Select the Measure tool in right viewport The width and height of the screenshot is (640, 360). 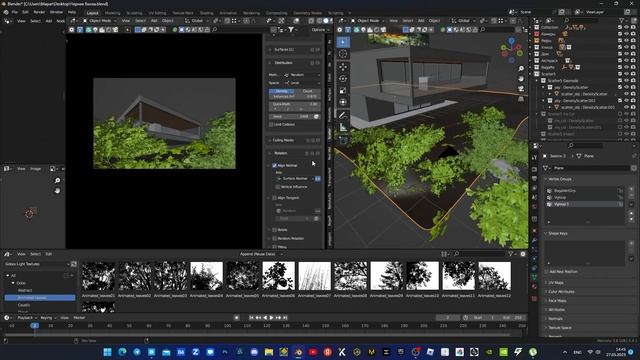(343, 128)
